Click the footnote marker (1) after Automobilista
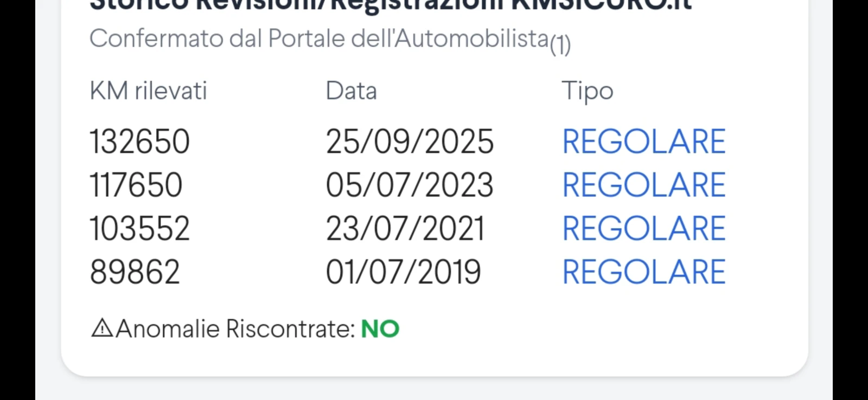The width and height of the screenshot is (868, 400). tap(560, 44)
